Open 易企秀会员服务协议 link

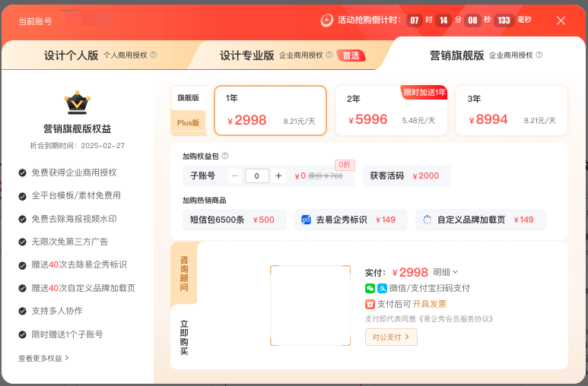[x=456, y=319]
